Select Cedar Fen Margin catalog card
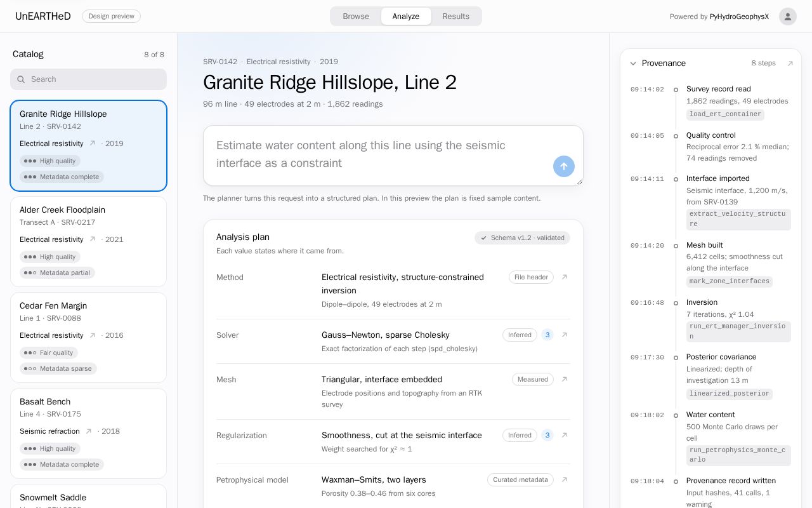812x508 pixels. click(88, 337)
